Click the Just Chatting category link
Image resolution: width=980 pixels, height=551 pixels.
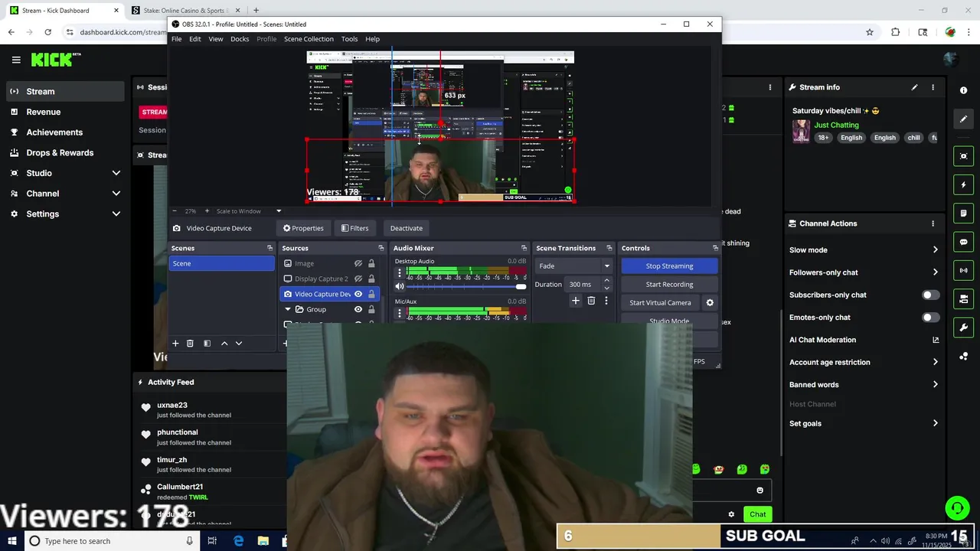tap(836, 125)
